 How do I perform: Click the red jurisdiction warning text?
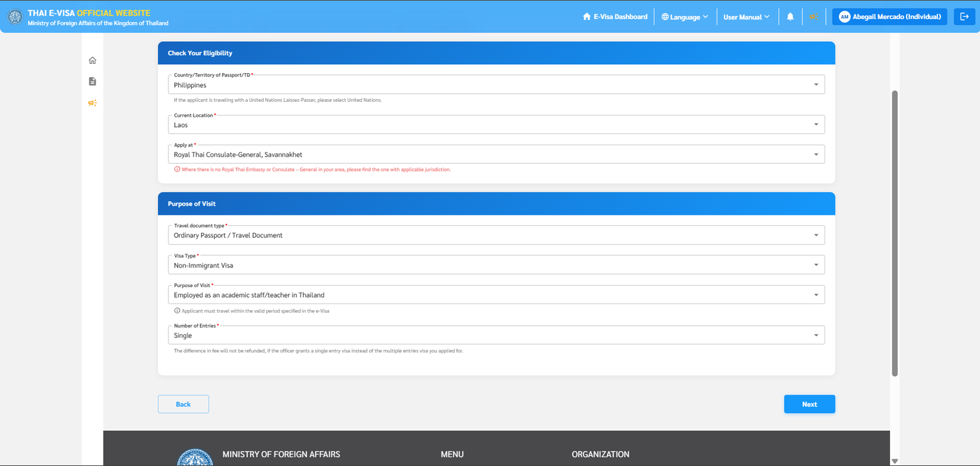point(316,169)
